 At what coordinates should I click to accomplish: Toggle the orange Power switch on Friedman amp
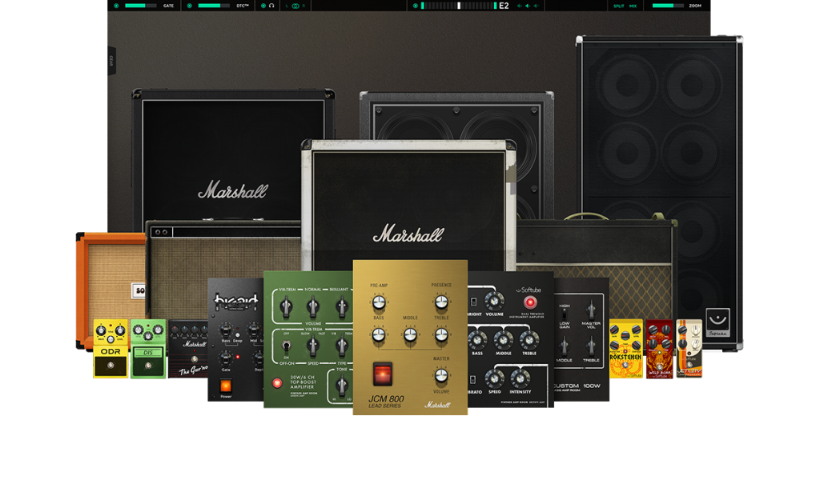(226, 386)
